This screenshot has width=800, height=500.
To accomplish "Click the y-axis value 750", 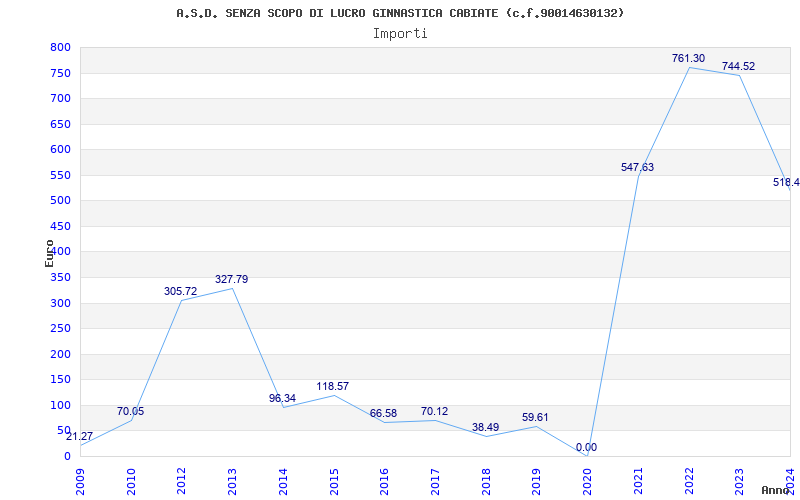I will pos(60,73).
